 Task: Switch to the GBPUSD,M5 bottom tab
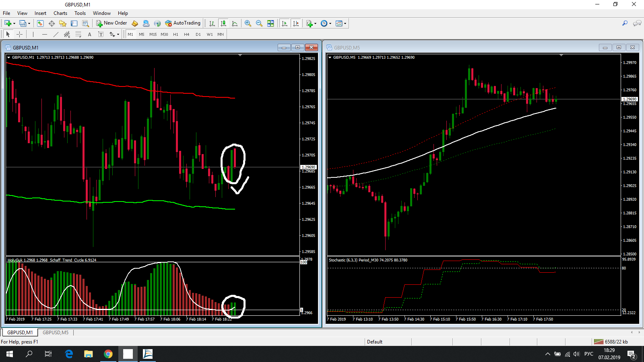[x=56, y=333]
